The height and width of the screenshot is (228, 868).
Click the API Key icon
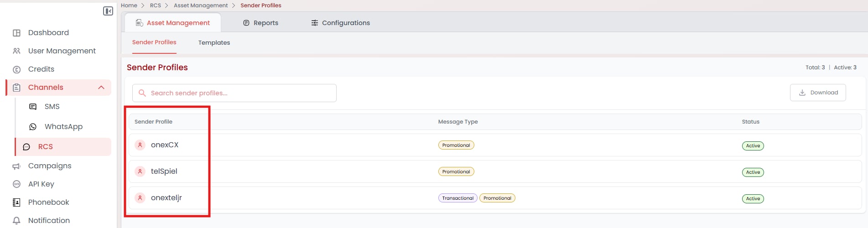pyautogui.click(x=17, y=184)
